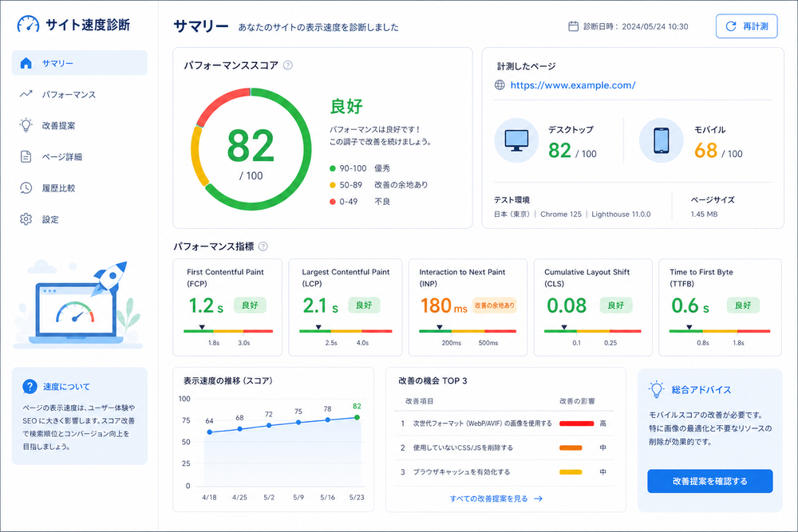Select the row 使用していないCSS/JSを削除する
The width and height of the screenshot is (798, 532).
[504, 447]
